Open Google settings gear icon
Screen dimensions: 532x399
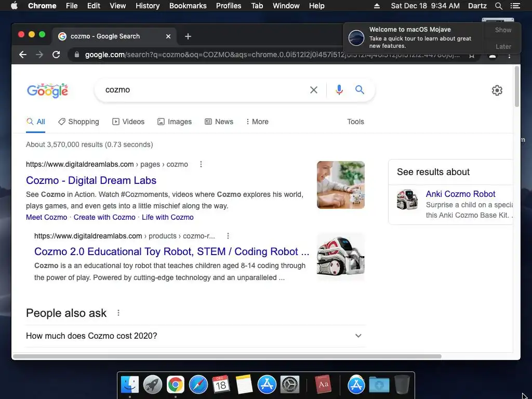coord(497,90)
